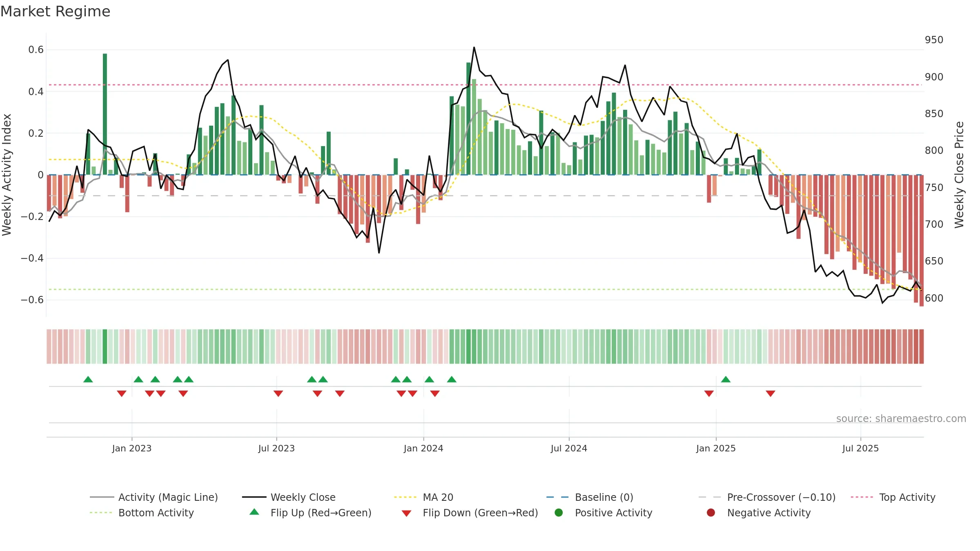
Task: Click the darkest green regime strip cell in early 2024
Action: (x=468, y=347)
